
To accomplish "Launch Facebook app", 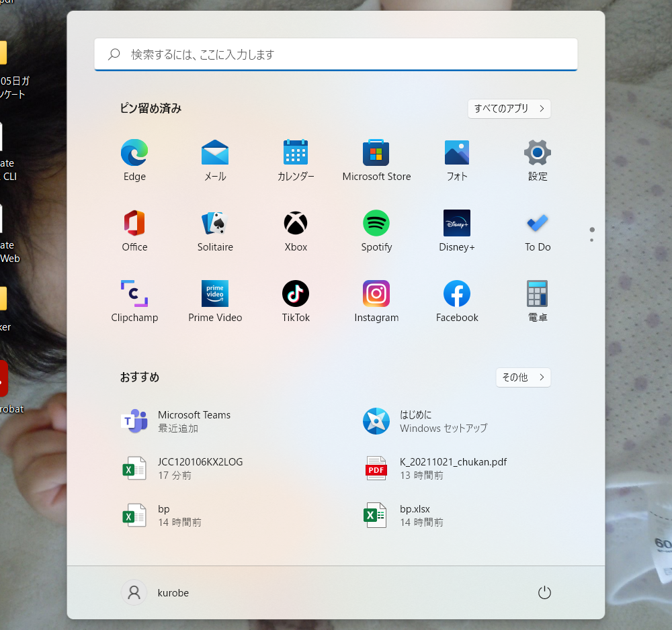I will [x=457, y=302].
